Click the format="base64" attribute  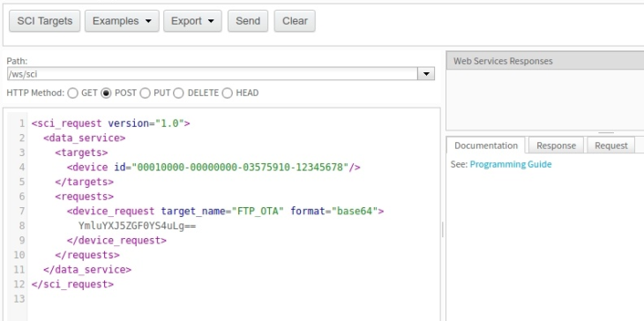(334, 212)
